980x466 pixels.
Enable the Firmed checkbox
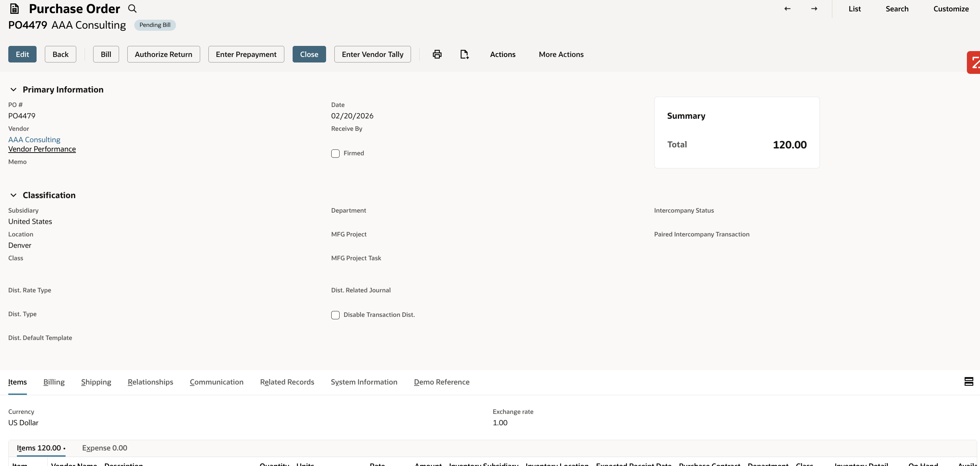point(335,153)
